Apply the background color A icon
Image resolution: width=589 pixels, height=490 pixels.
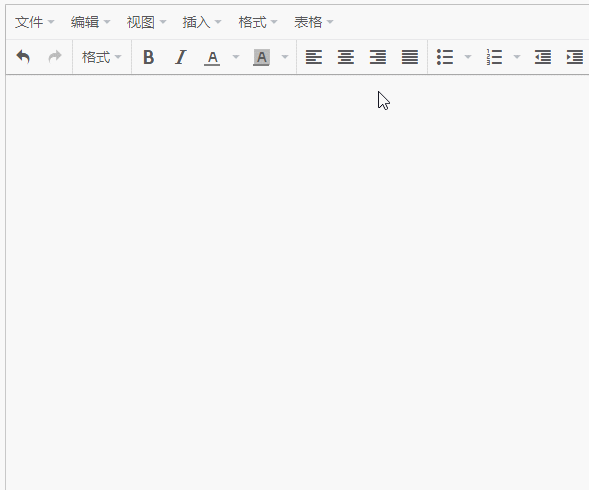point(261,57)
